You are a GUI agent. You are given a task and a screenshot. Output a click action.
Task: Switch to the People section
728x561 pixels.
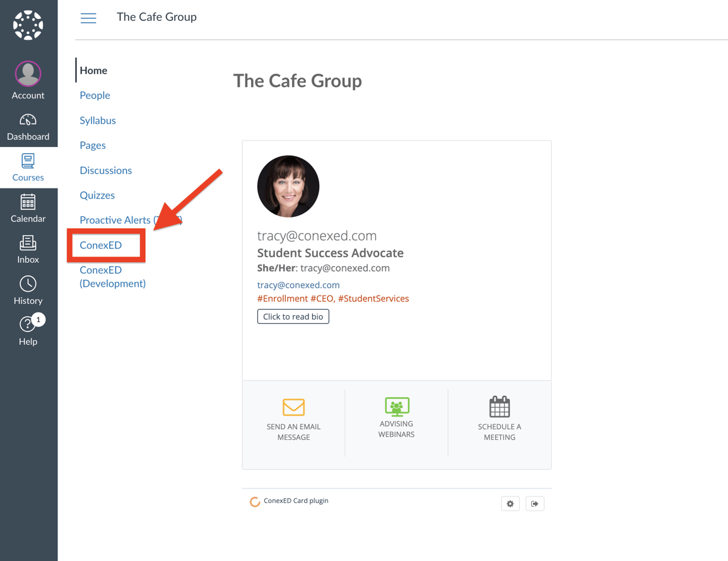click(95, 95)
